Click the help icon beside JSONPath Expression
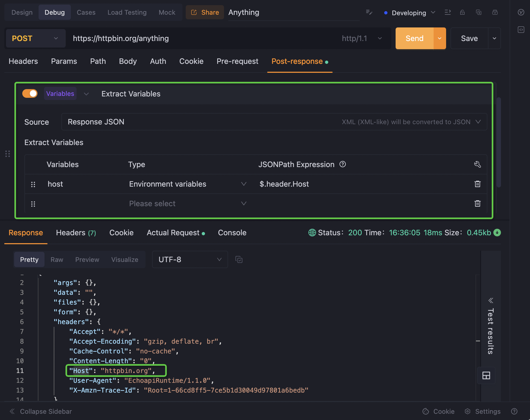Image resolution: width=530 pixels, height=420 pixels. [x=343, y=164]
